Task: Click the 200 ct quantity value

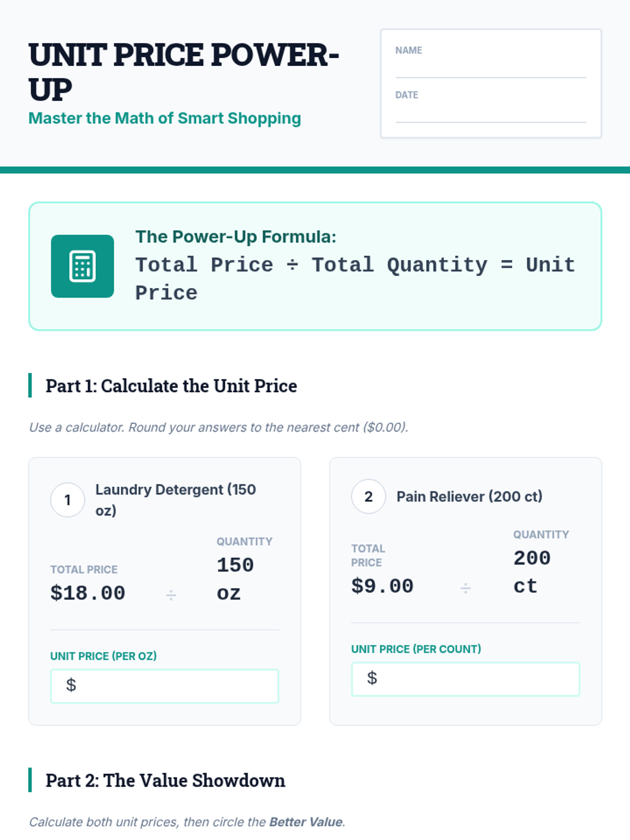Action: (x=532, y=572)
